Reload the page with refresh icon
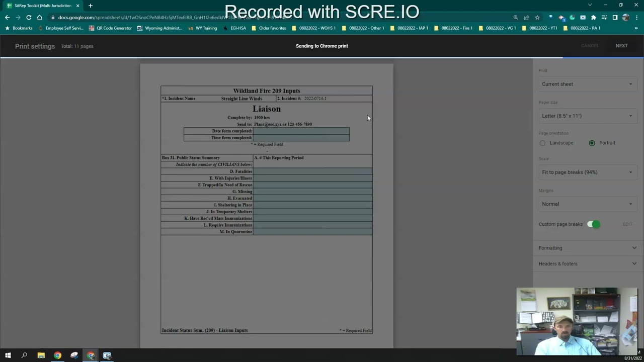Viewport: 644px width, 362px height. coord(29,18)
